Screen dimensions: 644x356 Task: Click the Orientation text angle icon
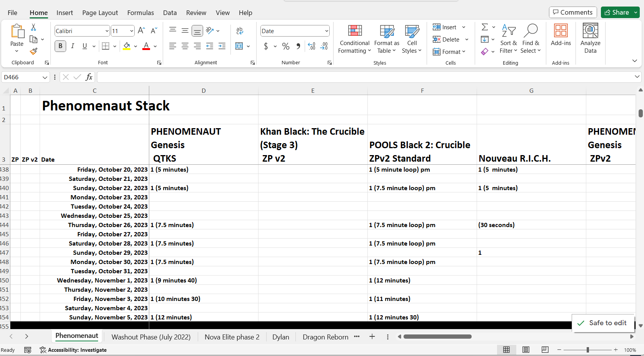[210, 30]
